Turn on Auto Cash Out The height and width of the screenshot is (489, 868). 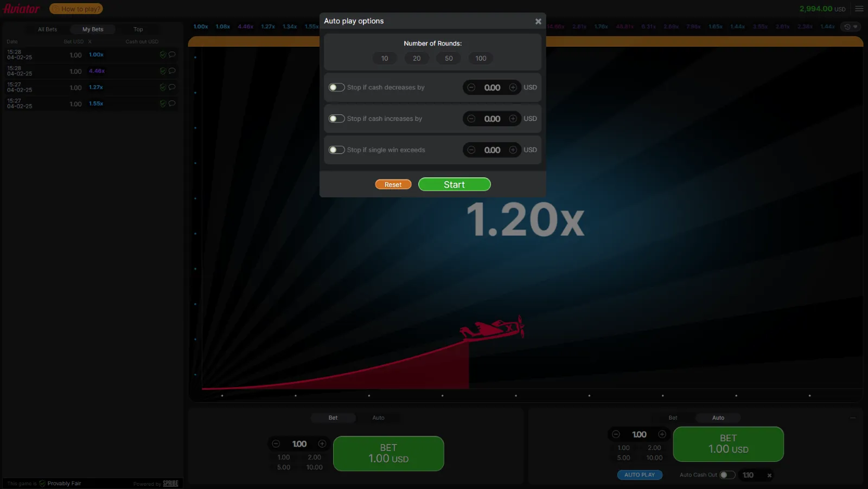click(727, 474)
